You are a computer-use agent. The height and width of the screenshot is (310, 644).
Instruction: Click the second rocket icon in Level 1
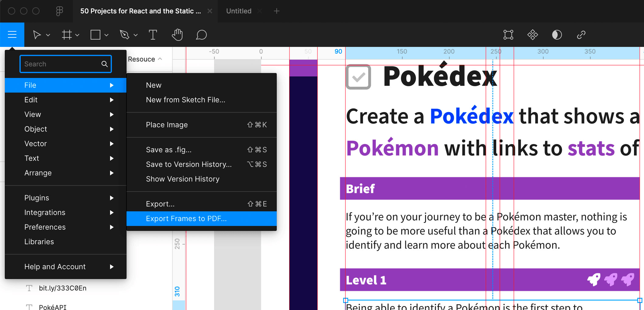point(611,280)
